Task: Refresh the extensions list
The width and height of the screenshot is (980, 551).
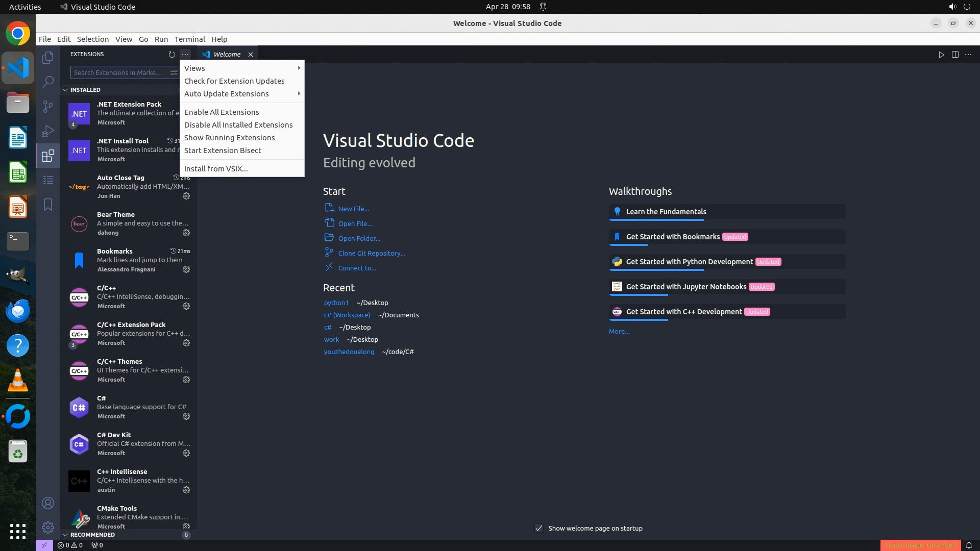Action: (171, 54)
